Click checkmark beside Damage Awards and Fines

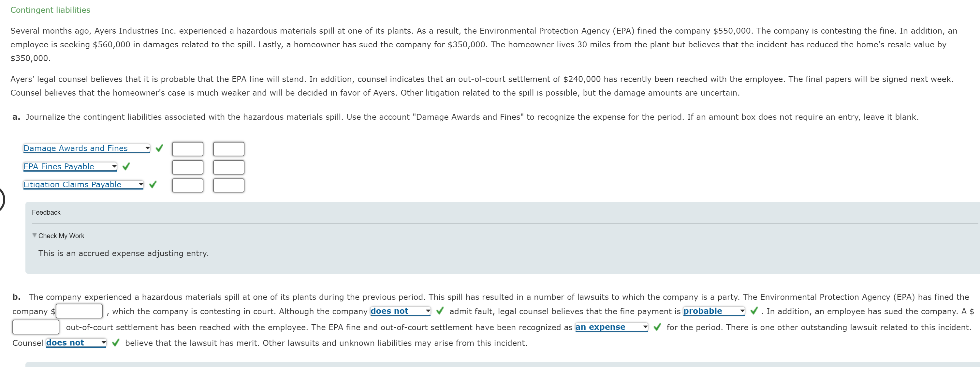[159, 148]
